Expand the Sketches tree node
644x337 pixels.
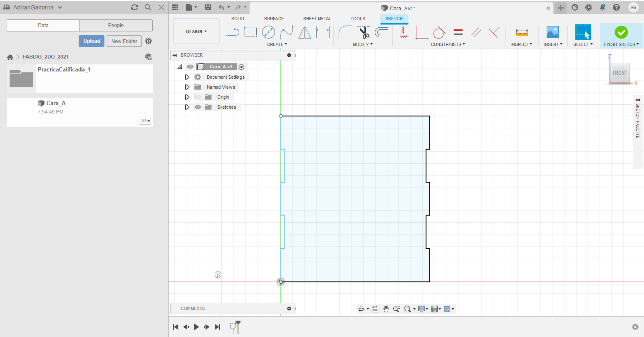pos(187,107)
